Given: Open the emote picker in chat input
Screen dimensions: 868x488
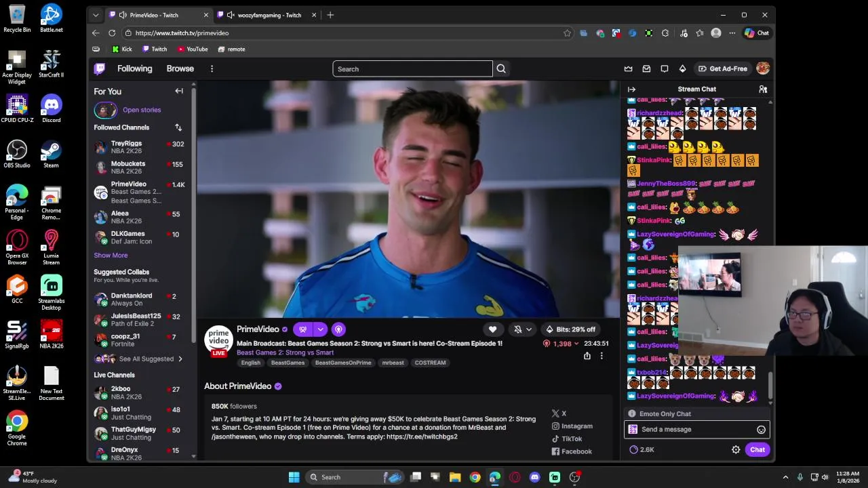Looking at the screenshot, I should point(761,429).
